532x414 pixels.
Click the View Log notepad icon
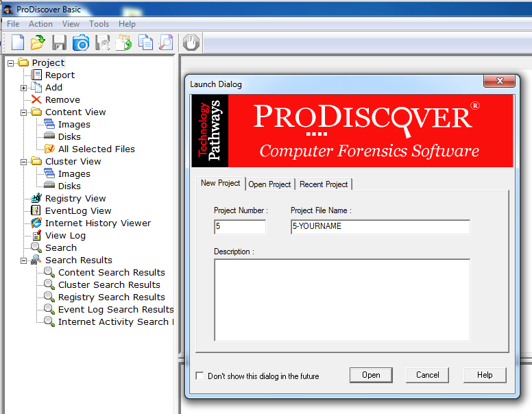tap(36, 235)
